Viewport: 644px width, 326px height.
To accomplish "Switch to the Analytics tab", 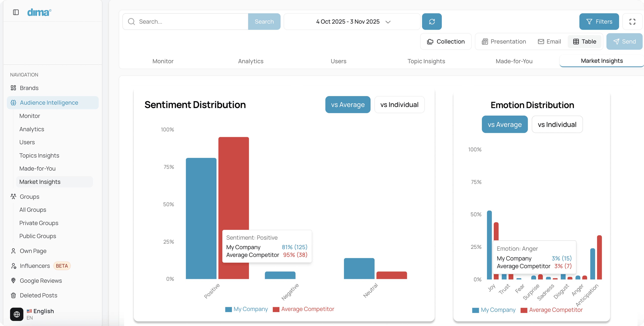I will pos(251,61).
